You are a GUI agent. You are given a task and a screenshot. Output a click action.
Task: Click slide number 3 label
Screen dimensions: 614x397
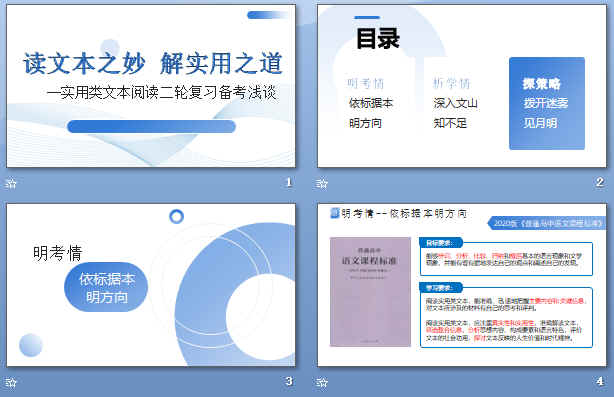[289, 381]
